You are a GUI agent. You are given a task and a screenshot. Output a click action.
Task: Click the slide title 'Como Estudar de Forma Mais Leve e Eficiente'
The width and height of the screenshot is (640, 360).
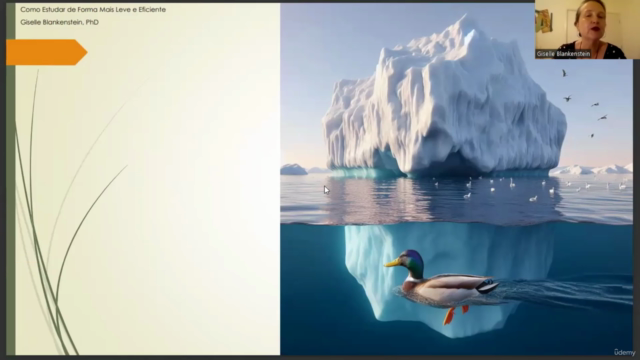[x=93, y=9]
